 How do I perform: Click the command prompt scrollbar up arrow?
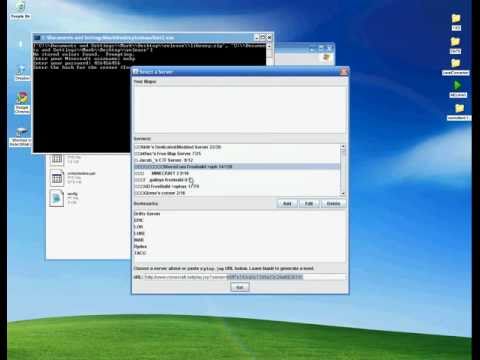tap(269, 46)
